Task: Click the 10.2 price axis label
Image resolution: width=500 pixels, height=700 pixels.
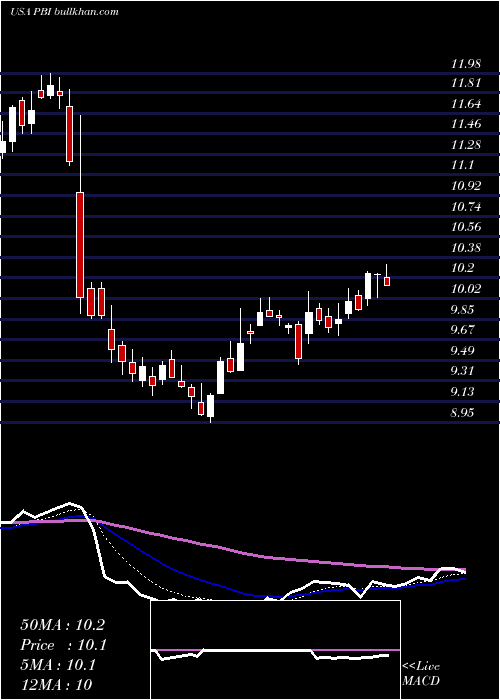Action: [462, 268]
